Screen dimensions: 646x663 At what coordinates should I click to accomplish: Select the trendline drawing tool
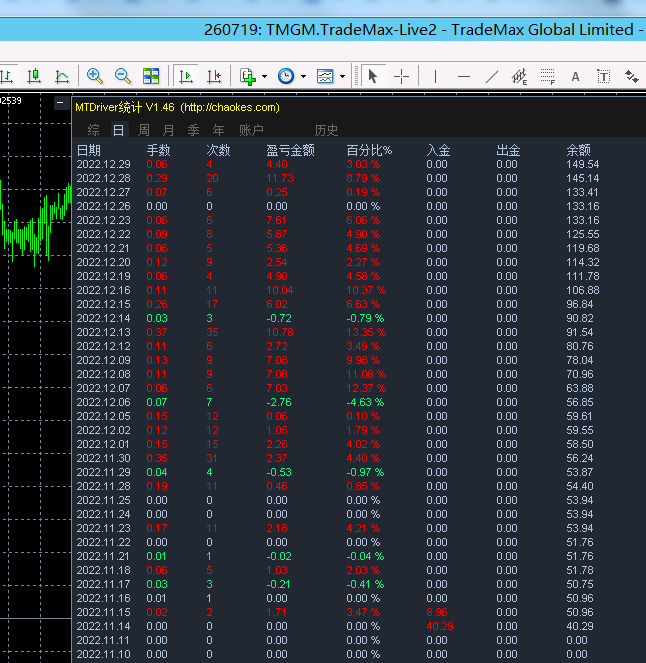pyautogui.click(x=492, y=76)
